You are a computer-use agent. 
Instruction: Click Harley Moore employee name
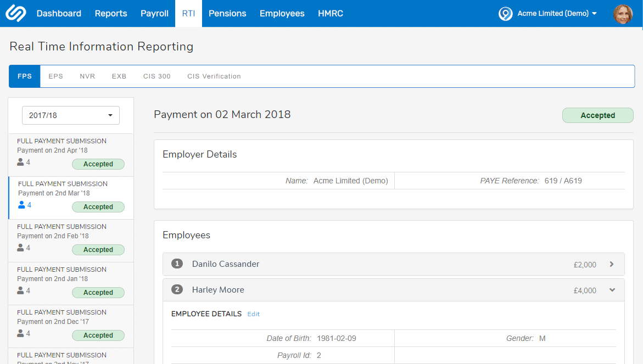(x=218, y=290)
